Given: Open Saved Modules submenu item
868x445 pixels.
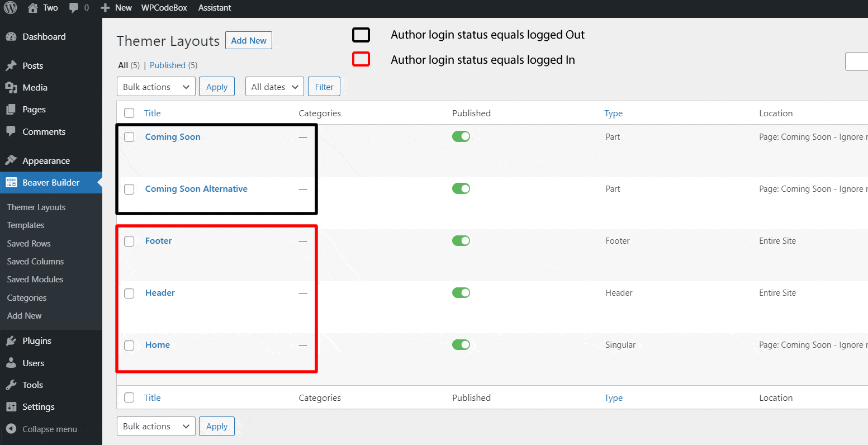Looking at the screenshot, I should (x=35, y=280).
